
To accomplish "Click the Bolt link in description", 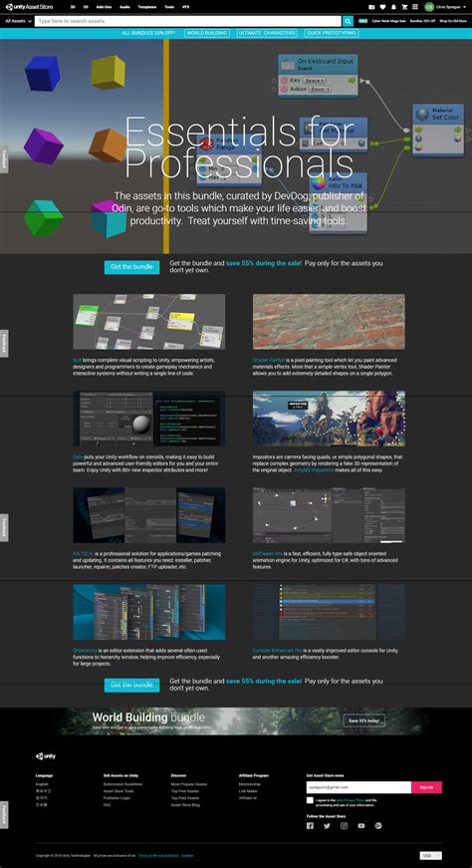I will (77, 361).
